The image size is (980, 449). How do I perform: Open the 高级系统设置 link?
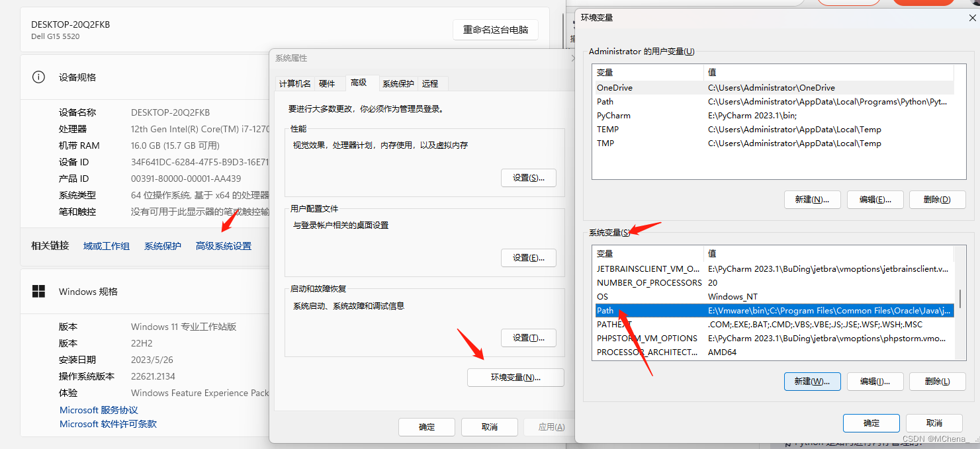(224, 246)
